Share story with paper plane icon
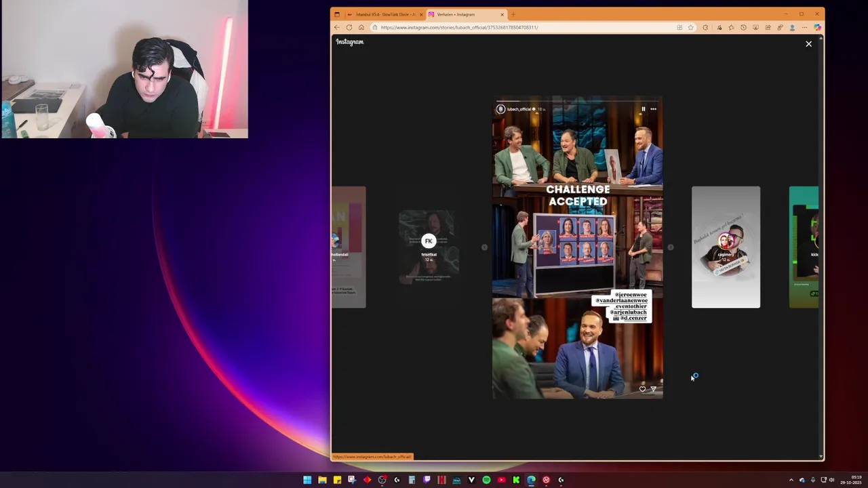Viewport: 868px width, 488px height. (654, 389)
